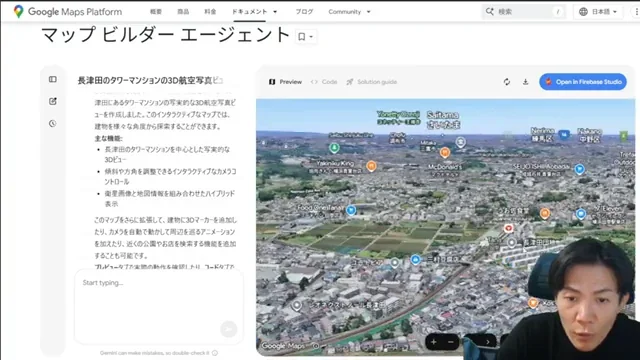Zoom in with the map plus button
Viewport: 640px width, 360px height.
coord(433,342)
